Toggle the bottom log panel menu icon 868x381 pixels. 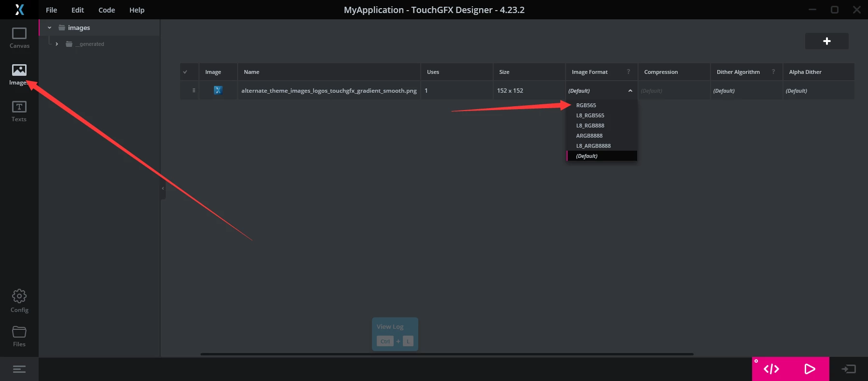coord(19,369)
